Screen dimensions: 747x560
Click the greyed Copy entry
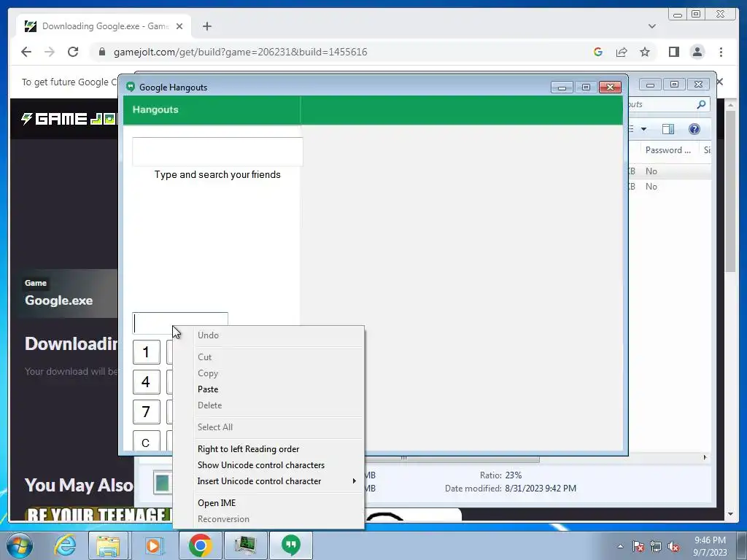tap(208, 373)
